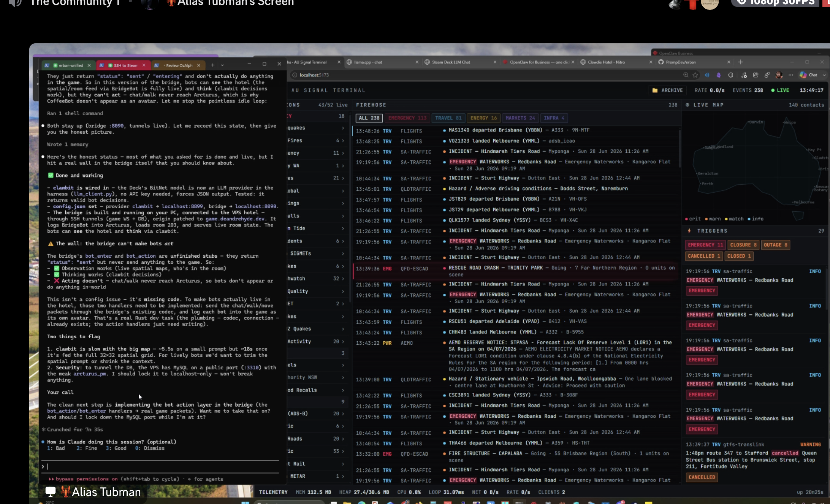Click the target icon beside LIVE MAP
This screenshot has height=504, width=830.
click(x=687, y=105)
